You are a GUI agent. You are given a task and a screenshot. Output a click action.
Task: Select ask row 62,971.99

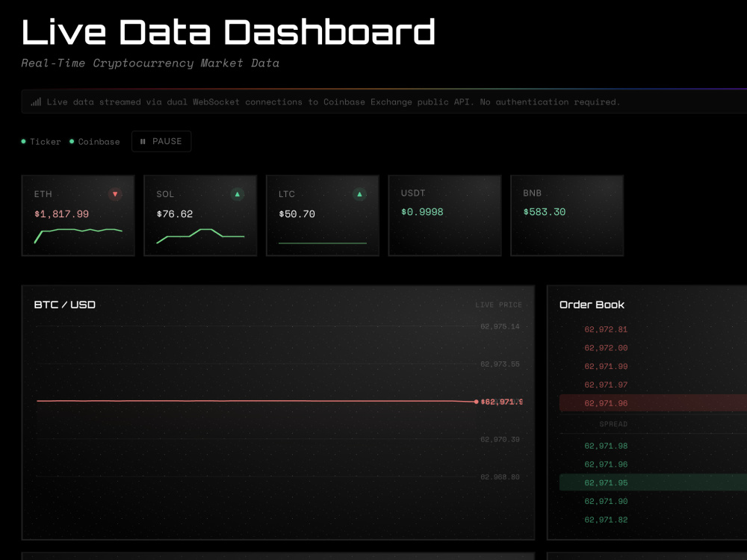point(653,367)
